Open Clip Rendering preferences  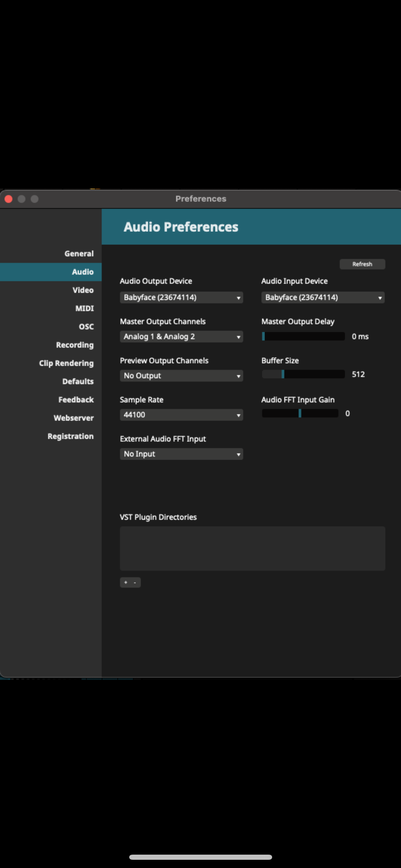66,363
